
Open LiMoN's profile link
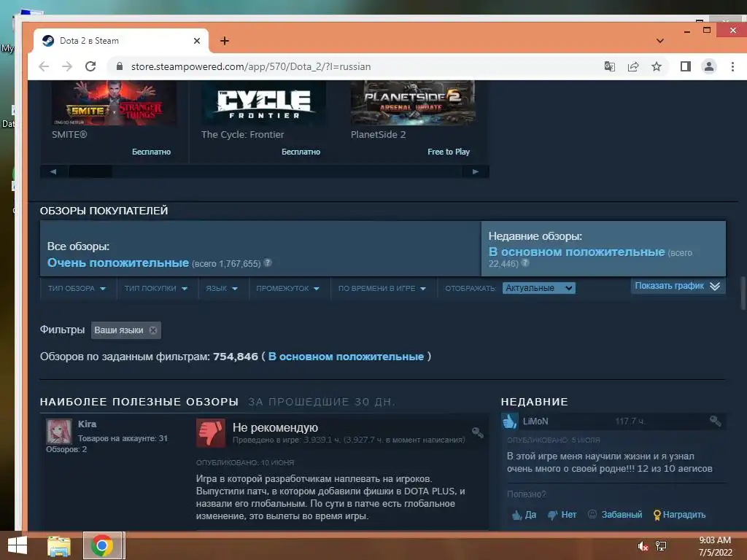coord(535,421)
